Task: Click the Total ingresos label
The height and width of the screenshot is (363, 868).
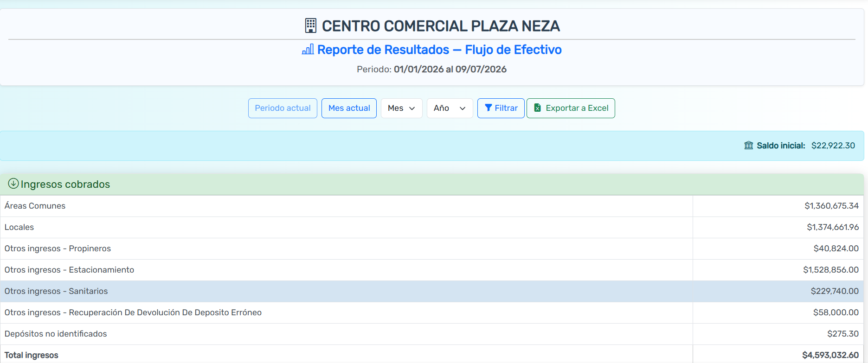Action: [x=31, y=355]
